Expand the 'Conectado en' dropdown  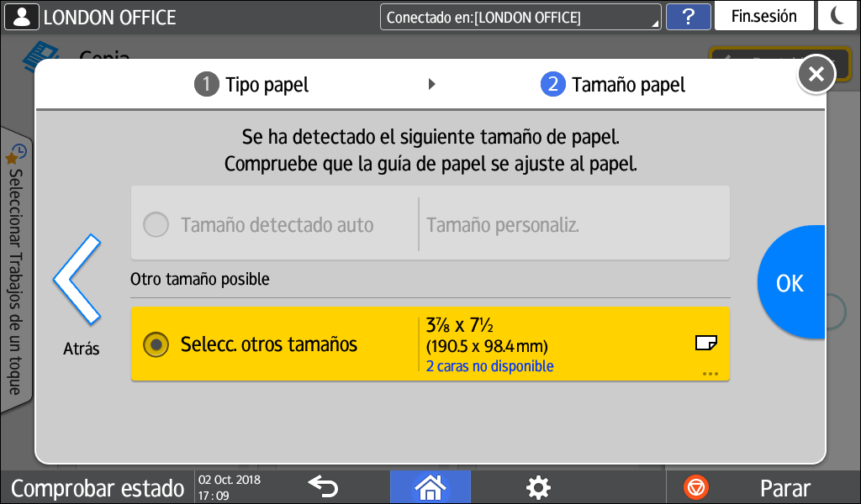click(x=520, y=17)
